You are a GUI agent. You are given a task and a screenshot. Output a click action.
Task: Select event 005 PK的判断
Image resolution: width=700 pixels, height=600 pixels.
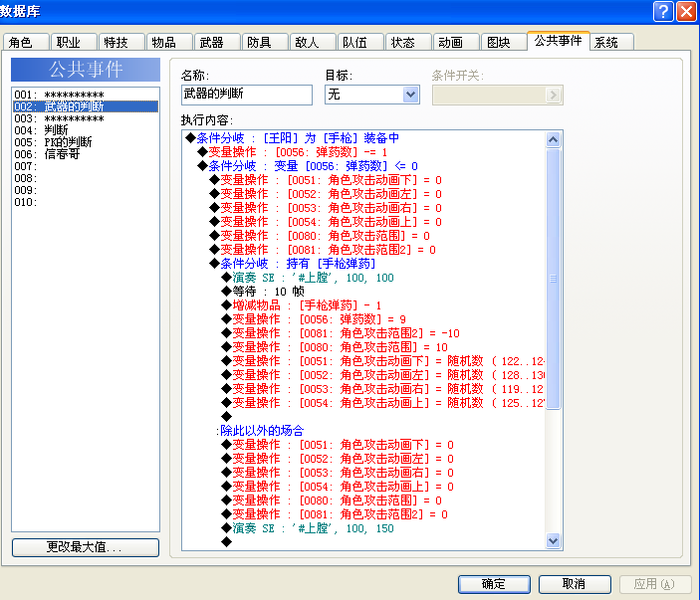(86, 142)
